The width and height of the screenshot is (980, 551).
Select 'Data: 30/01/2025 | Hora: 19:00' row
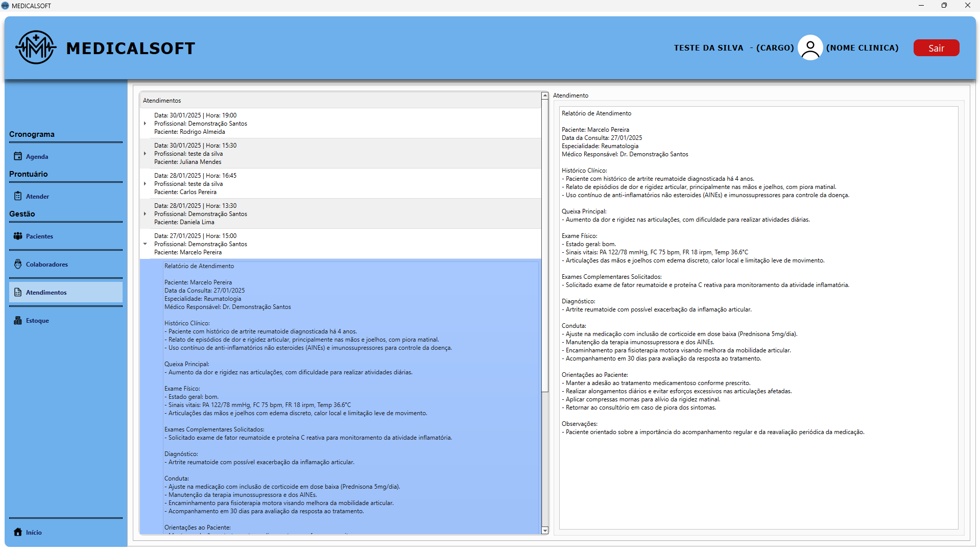(341, 124)
